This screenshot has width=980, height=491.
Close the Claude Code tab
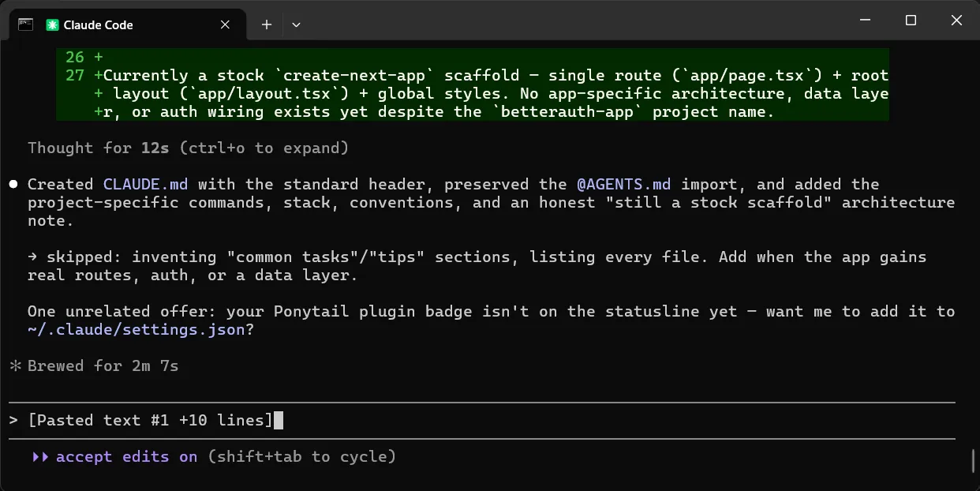click(x=226, y=24)
